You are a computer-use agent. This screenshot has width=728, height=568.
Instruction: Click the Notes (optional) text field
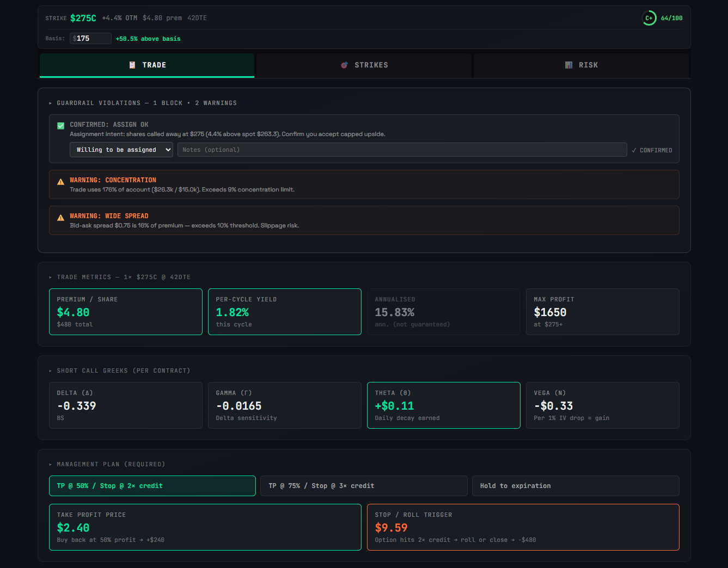coord(402,150)
